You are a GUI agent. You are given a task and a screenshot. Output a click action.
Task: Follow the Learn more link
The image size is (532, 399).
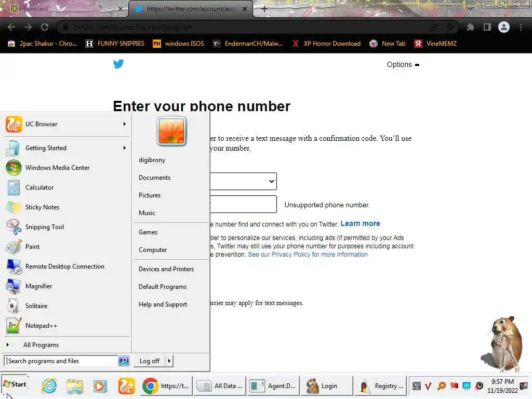pos(361,223)
